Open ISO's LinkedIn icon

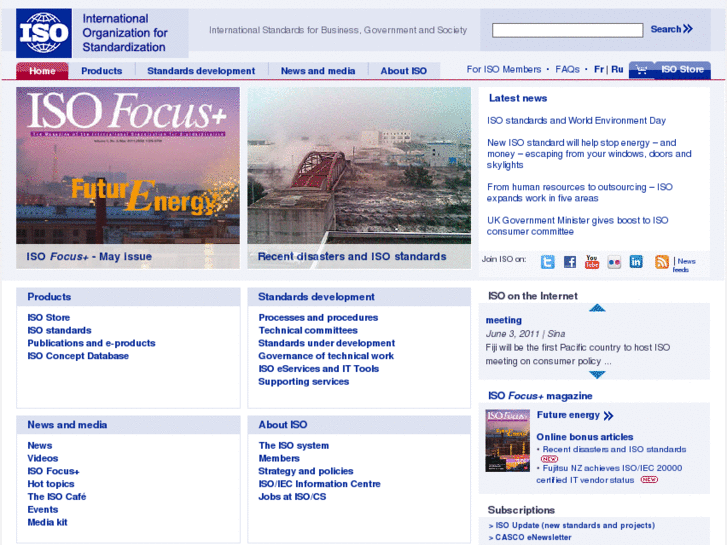(x=636, y=262)
